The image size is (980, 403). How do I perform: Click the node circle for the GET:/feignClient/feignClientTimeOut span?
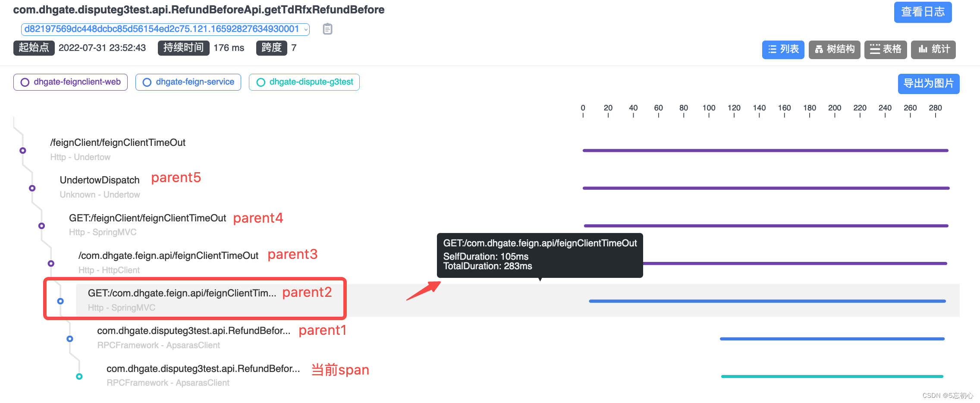tap(42, 226)
